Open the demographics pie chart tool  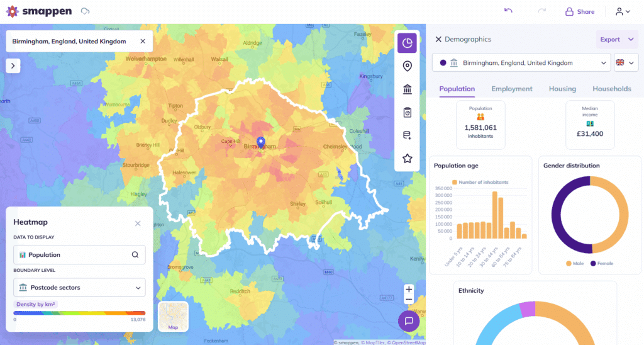click(407, 43)
